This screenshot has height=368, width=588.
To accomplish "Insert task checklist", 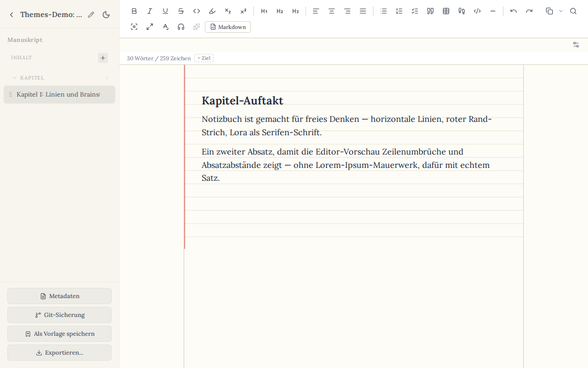I will click(415, 11).
